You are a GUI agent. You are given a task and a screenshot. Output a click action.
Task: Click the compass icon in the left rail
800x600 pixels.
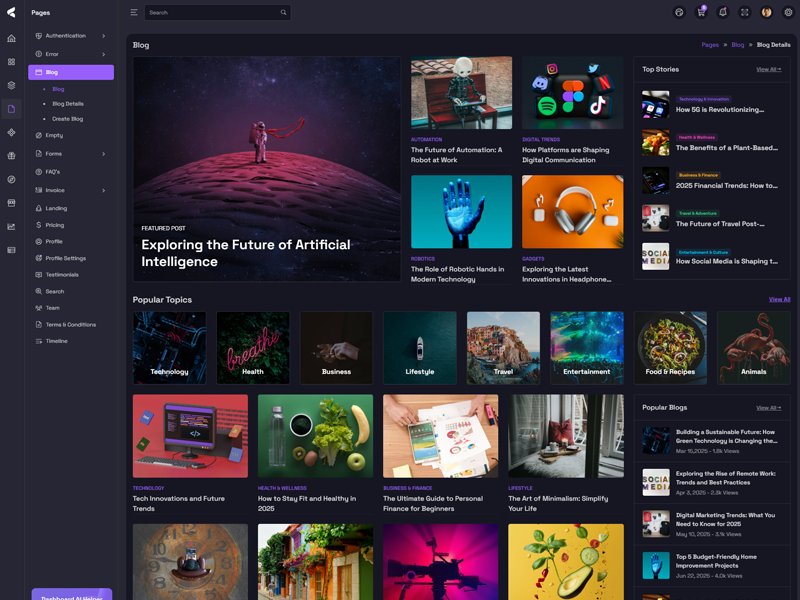click(11, 179)
